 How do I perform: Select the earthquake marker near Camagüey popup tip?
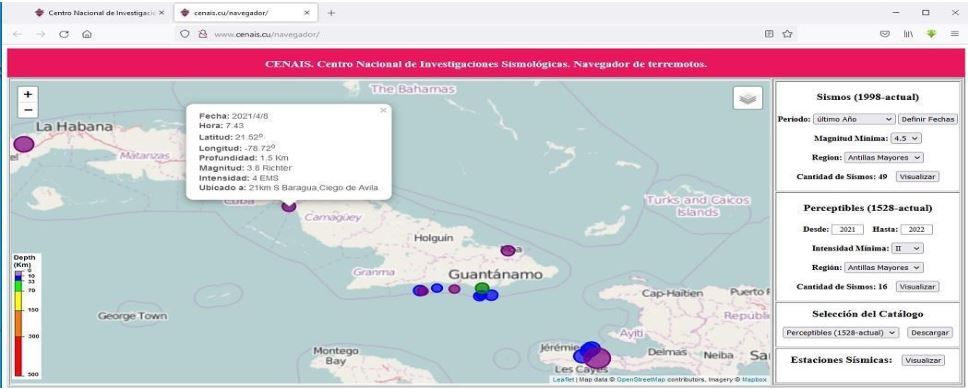[x=289, y=207]
